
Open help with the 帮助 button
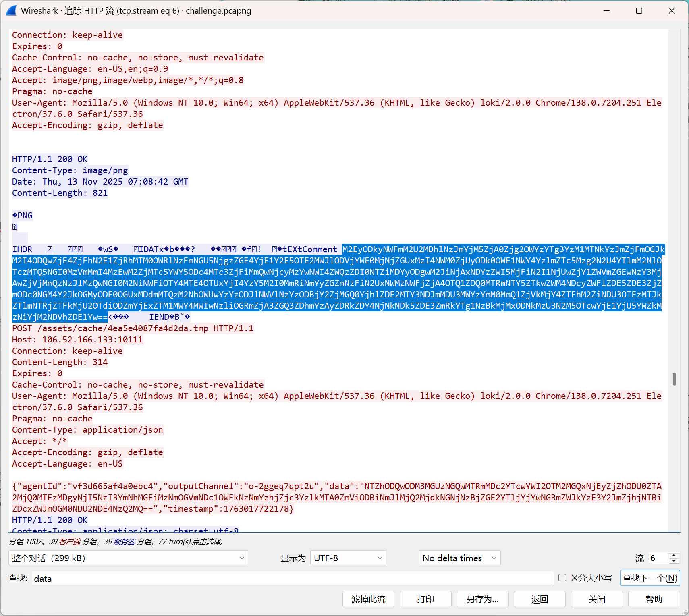tap(654, 599)
